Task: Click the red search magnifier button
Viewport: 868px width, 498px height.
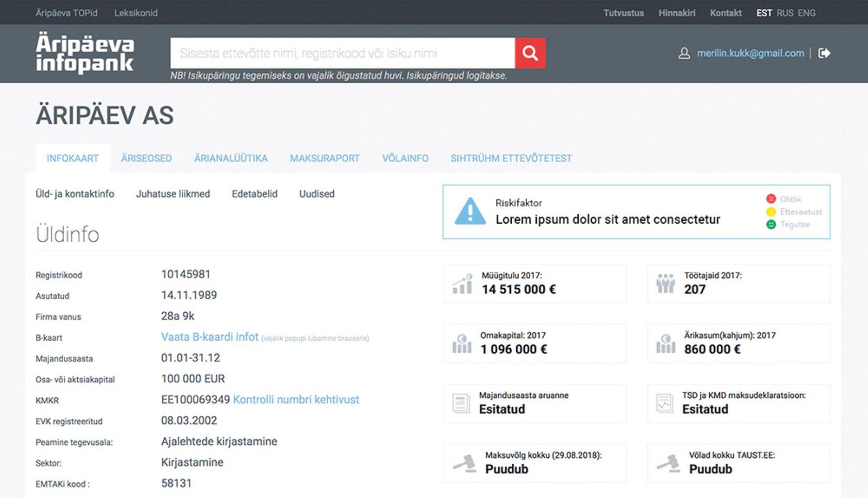Action: point(530,53)
